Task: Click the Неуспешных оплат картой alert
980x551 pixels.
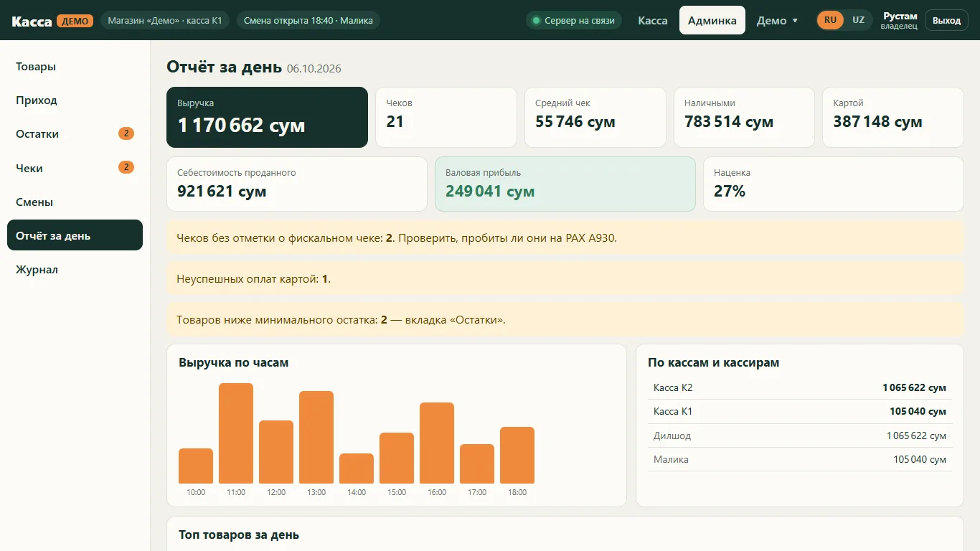Action: [565, 278]
